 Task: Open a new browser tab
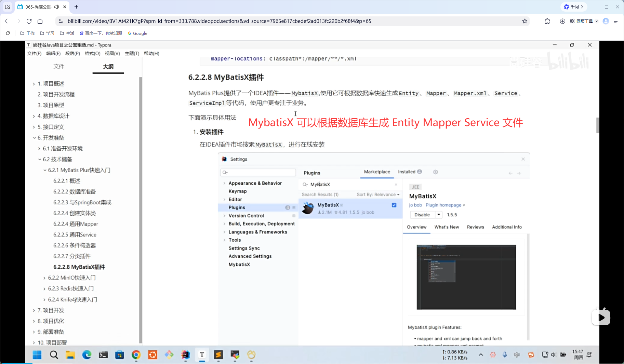(x=76, y=7)
